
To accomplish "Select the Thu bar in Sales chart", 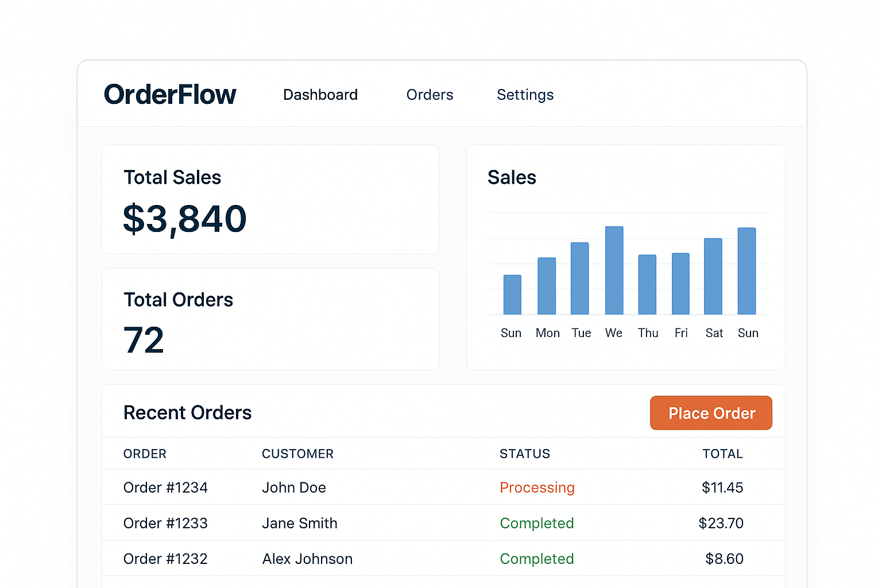I will (647, 285).
